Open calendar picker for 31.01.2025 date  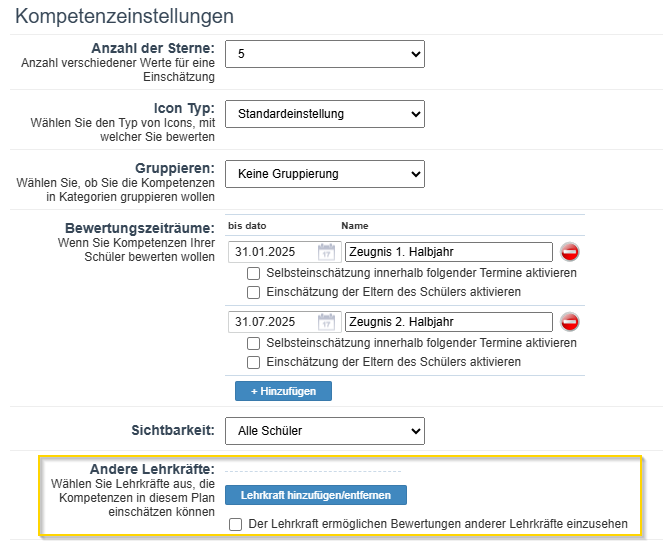tap(326, 252)
